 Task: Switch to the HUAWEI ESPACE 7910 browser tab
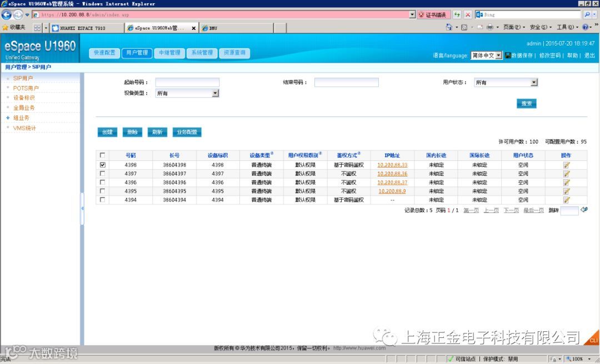pos(87,28)
